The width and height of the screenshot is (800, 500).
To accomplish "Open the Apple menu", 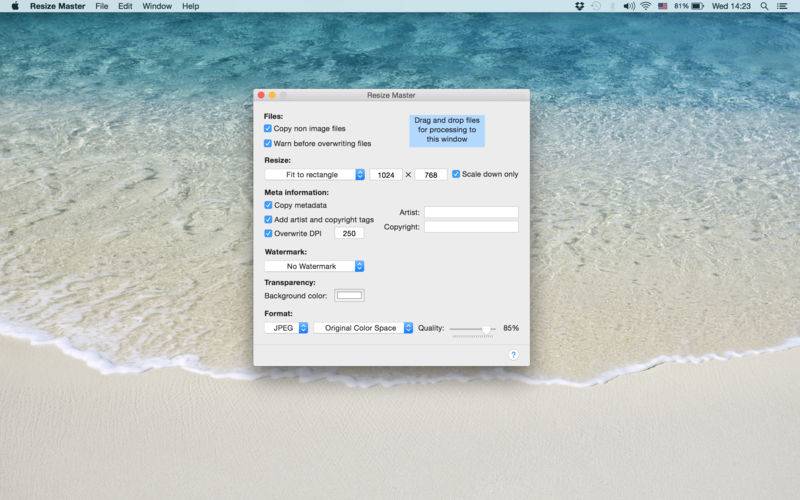I will click(x=15, y=6).
